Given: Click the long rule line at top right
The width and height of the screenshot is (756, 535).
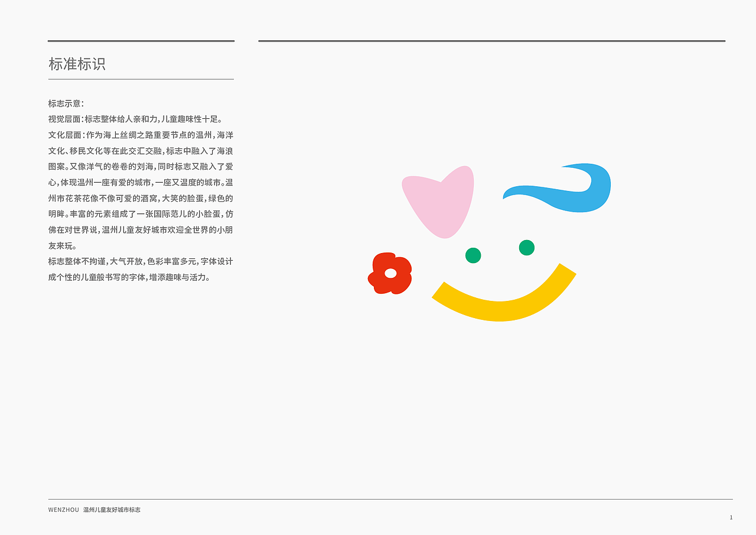Looking at the screenshot, I should (x=491, y=40).
